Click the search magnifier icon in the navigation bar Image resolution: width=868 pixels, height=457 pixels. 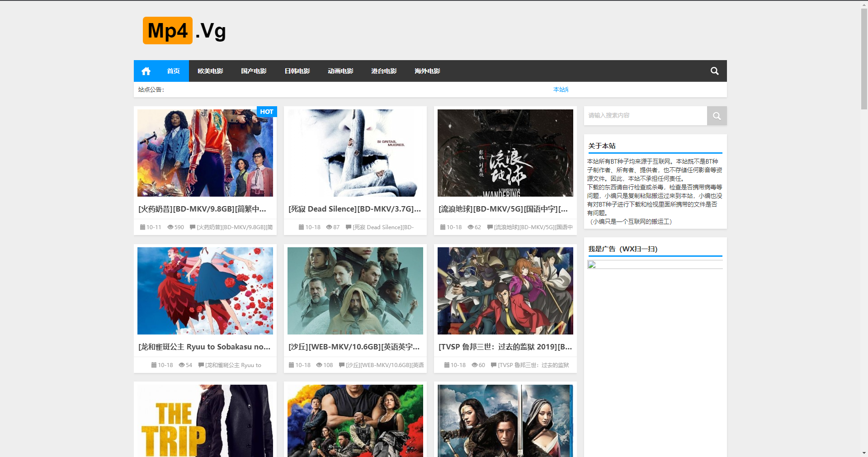[x=714, y=71]
